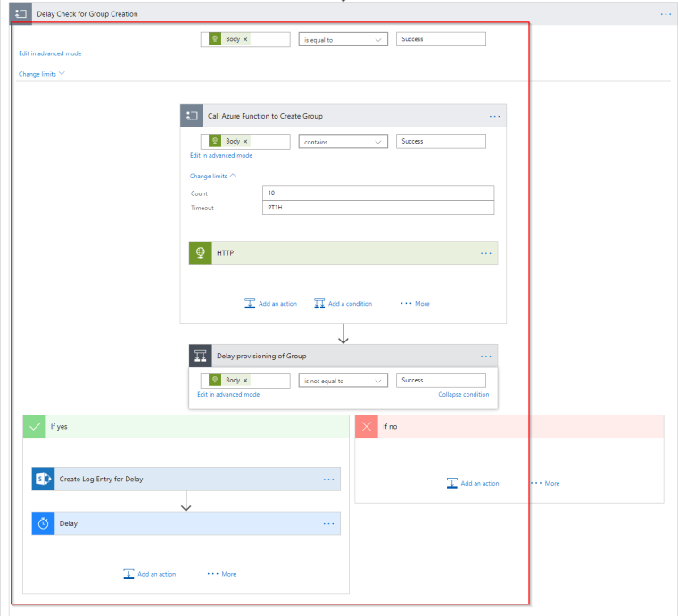Open the 'is equal to' operator dropdown
Screen dimensions: 678x616
[343, 40]
